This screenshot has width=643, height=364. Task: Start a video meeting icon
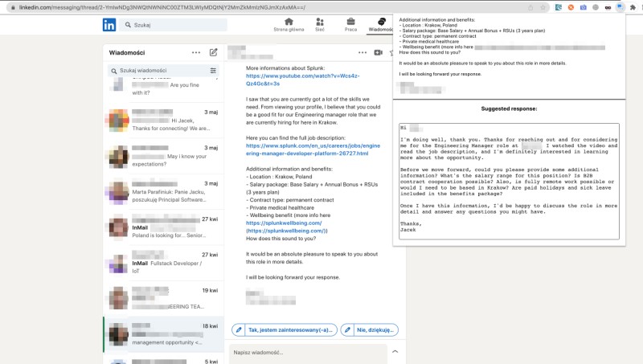tap(378, 52)
